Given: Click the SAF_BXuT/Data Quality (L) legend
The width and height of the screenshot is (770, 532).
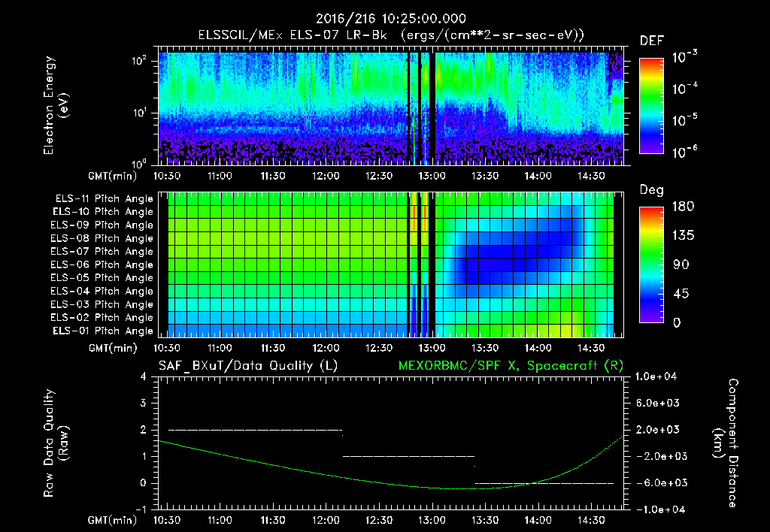Looking at the screenshot, I should pos(248,366).
